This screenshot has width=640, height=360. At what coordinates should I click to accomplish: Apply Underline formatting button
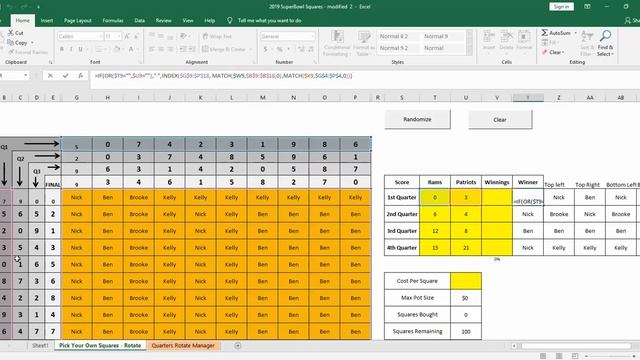[x=80, y=49]
